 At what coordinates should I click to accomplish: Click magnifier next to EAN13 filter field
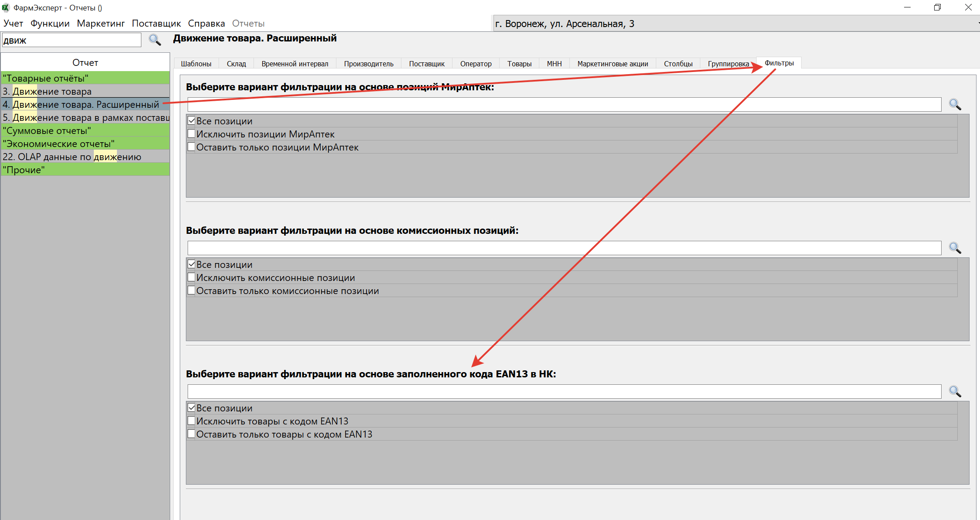[955, 392]
